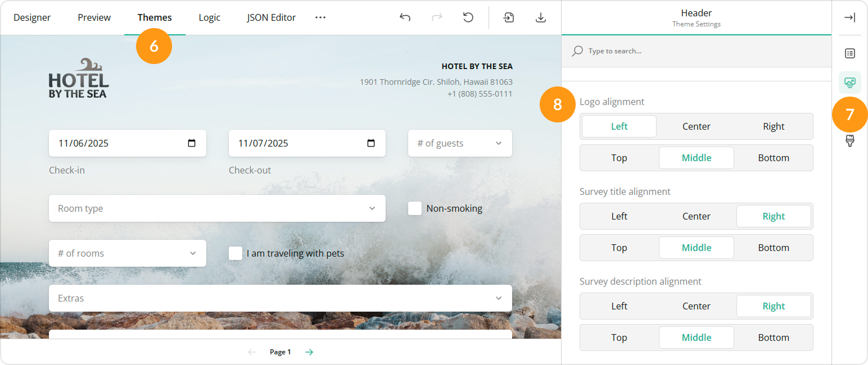Image resolution: width=868 pixels, height=365 pixels.
Task: Check the Non-smoking checkbox
Action: [415, 208]
